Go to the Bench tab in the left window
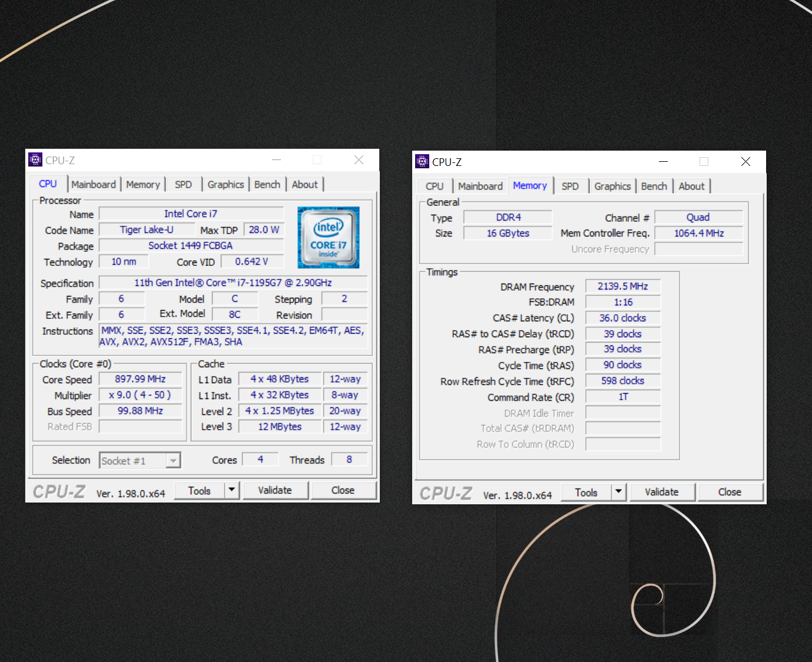 267,184
